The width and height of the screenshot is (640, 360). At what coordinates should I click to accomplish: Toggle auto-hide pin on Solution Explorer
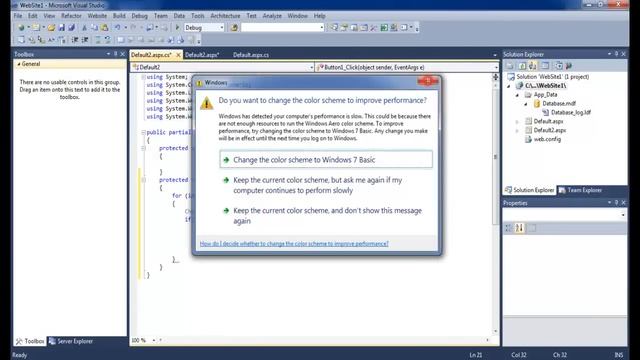[x=616, y=54]
